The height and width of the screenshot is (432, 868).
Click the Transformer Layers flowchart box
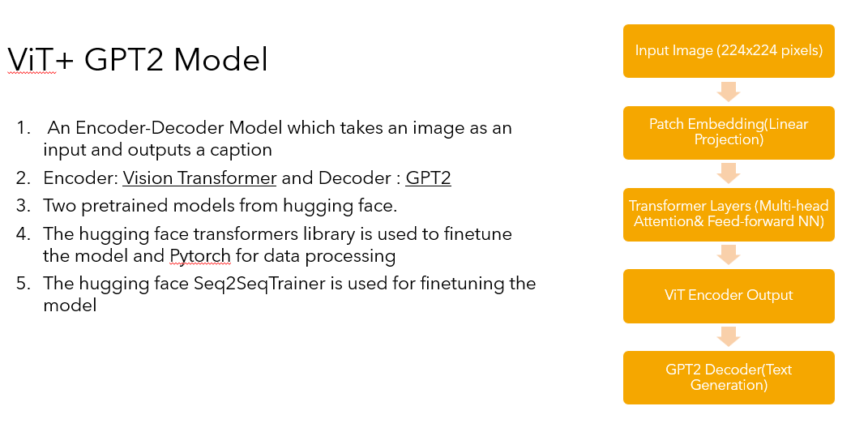729,214
